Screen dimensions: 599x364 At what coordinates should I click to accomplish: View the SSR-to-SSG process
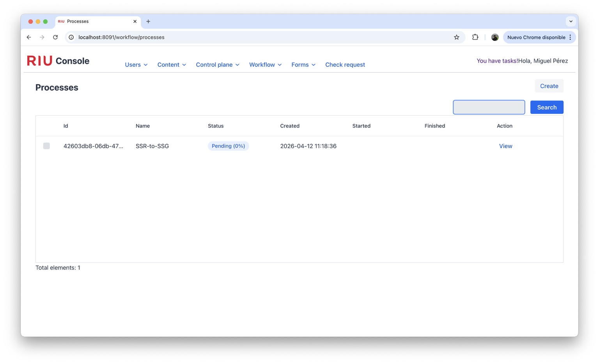(505, 146)
